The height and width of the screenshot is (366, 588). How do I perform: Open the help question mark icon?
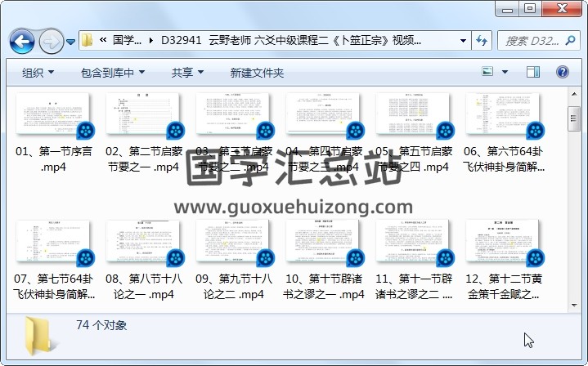click(x=562, y=73)
